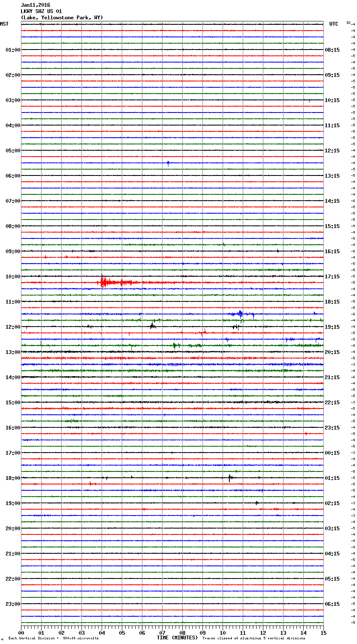
Task: Click the MST timezone label
Action: click(4, 24)
